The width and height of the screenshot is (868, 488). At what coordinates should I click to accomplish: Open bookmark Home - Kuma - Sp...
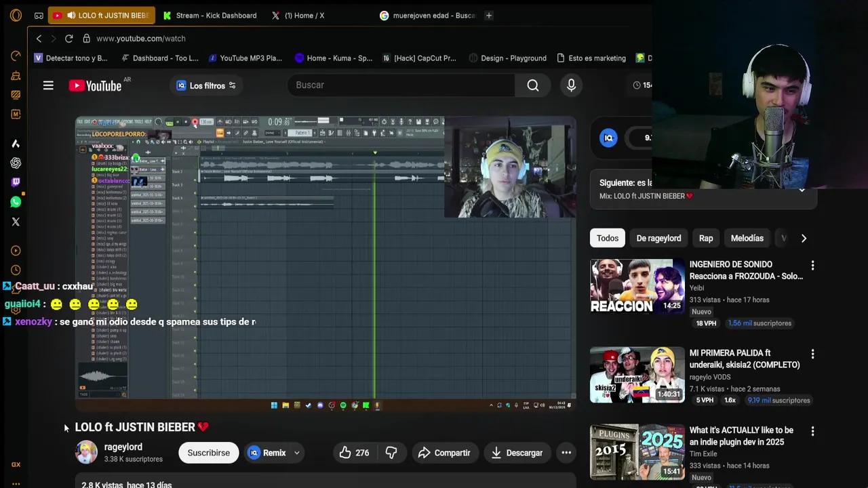334,58
